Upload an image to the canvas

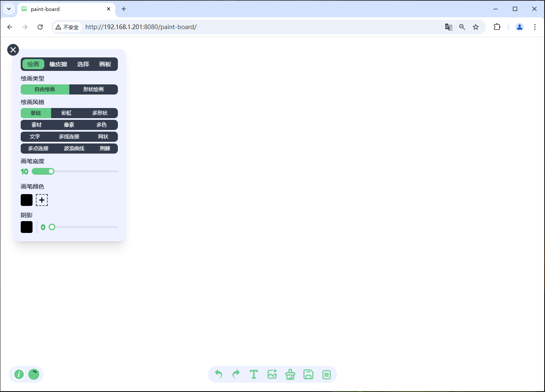[x=272, y=374]
